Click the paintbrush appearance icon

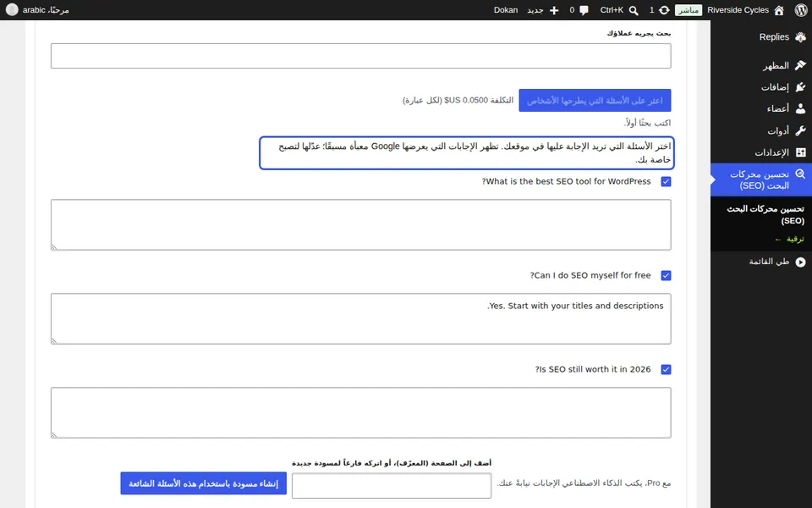(801, 65)
